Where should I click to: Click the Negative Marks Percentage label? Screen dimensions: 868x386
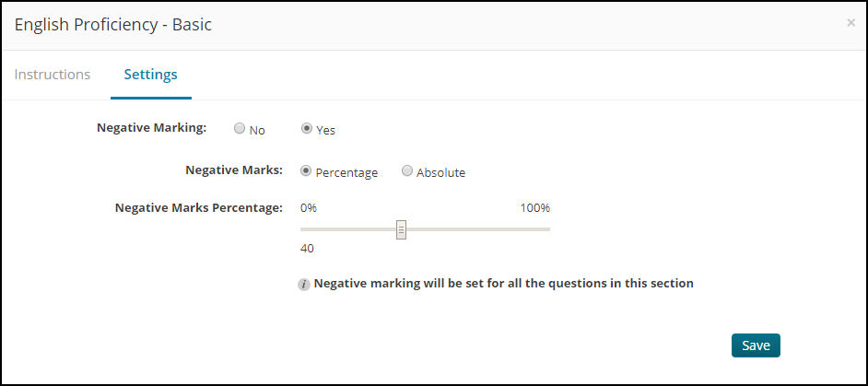tap(199, 208)
